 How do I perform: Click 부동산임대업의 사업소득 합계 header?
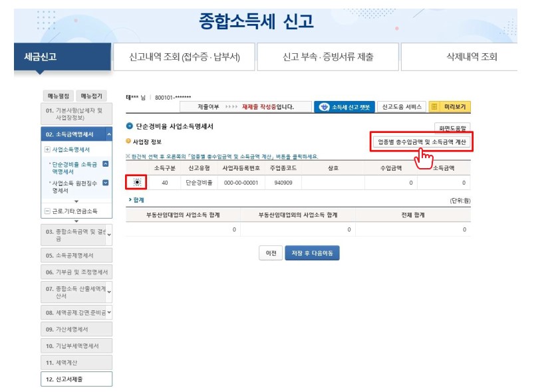(183, 215)
